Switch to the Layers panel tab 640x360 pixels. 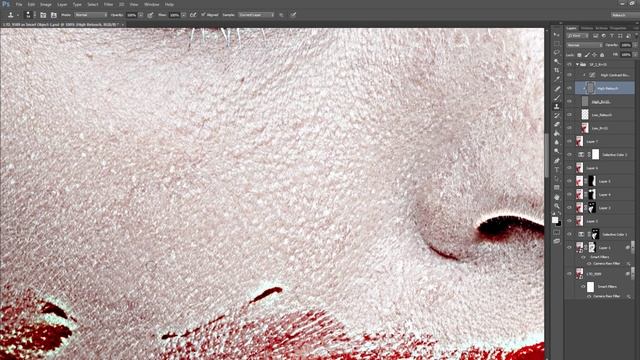click(x=571, y=28)
